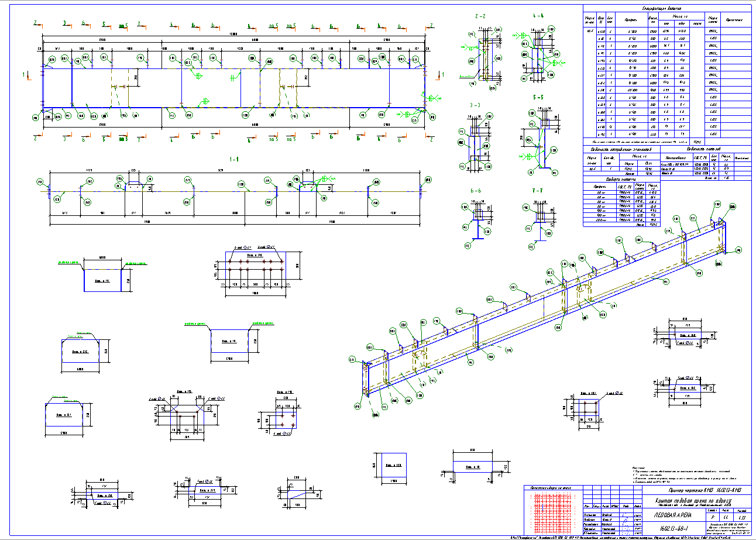The image size is (756, 540).
Task: Click the "Выборка металла" table heading
Action: (620, 180)
